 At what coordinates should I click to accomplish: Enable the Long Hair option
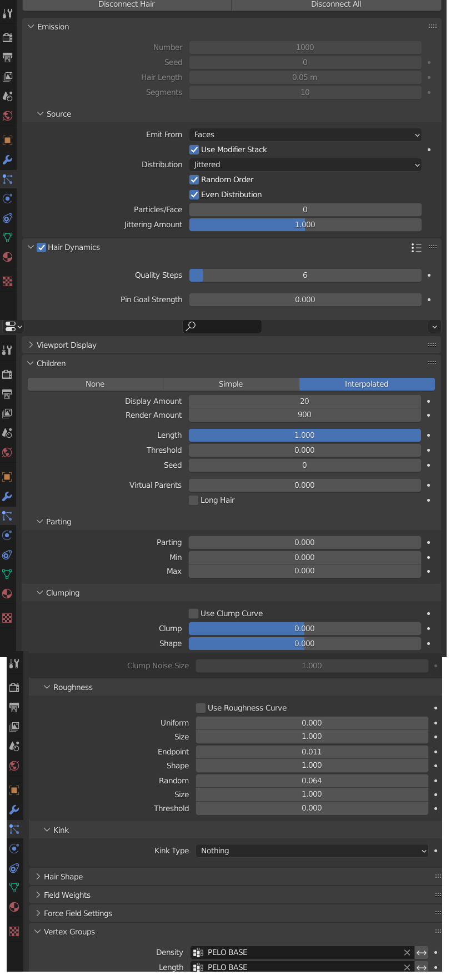coord(194,501)
